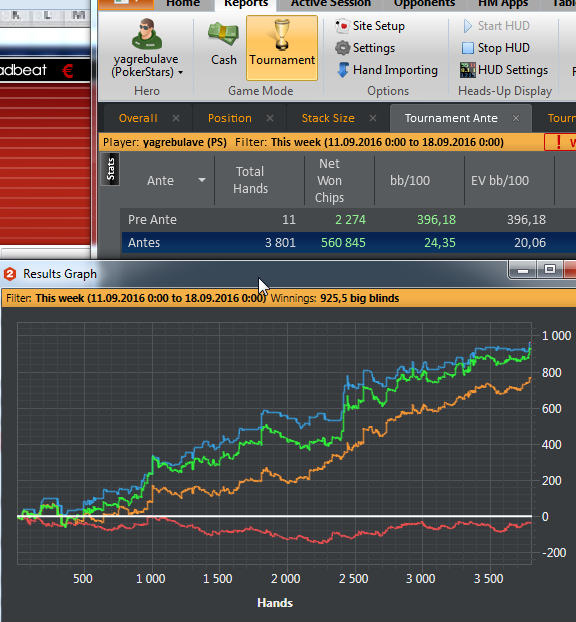Open the Home ribbon tab
Screen dimensions: 576x622
(182, 4)
